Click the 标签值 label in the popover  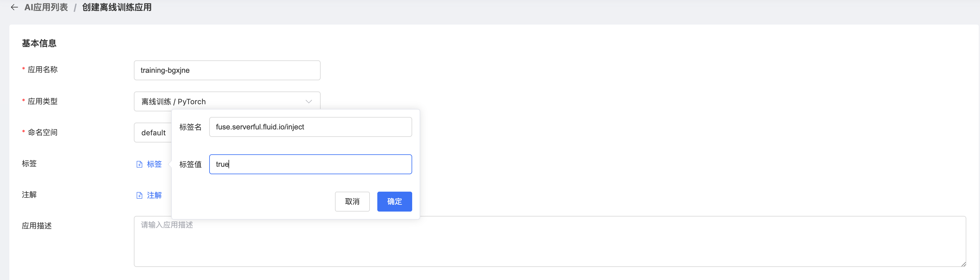tap(190, 164)
